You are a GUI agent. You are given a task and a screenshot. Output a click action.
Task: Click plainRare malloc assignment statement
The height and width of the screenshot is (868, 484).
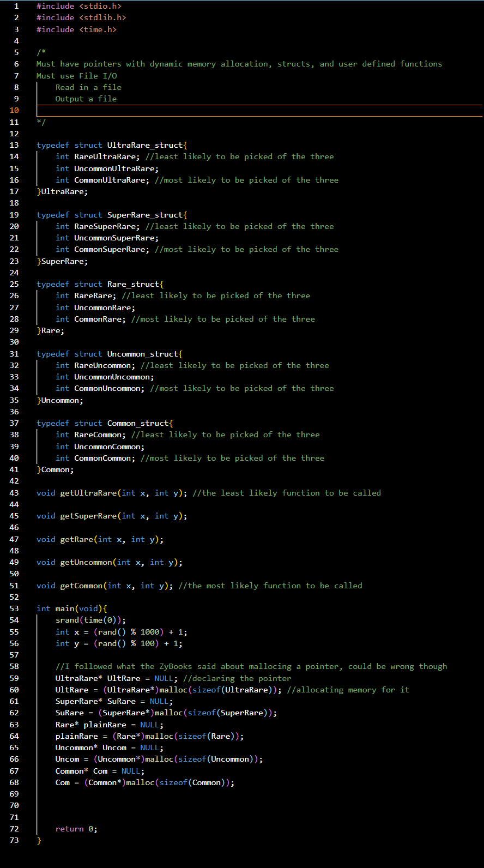pos(150,736)
